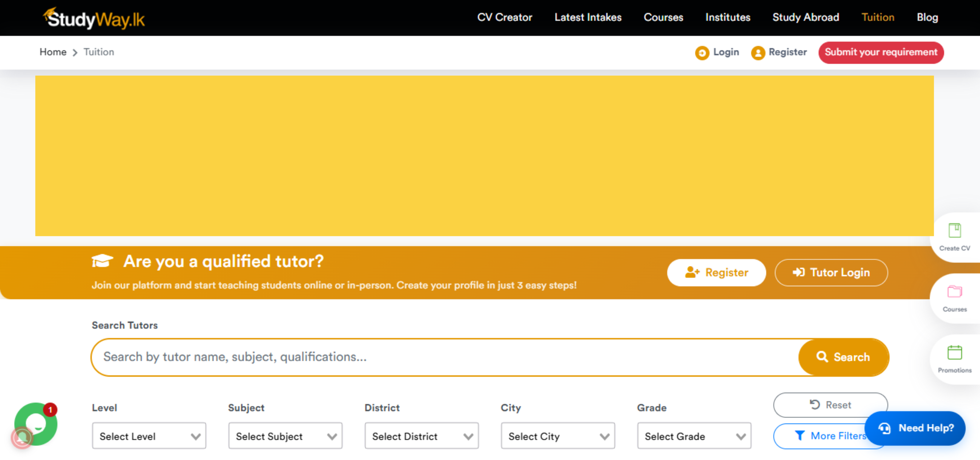
Task: Go to Study Abroad in navigation
Action: click(805, 18)
